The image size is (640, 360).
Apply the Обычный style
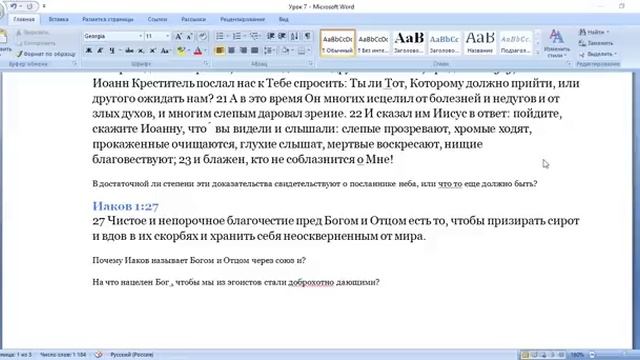pyautogui.click(x=338, y=43)
